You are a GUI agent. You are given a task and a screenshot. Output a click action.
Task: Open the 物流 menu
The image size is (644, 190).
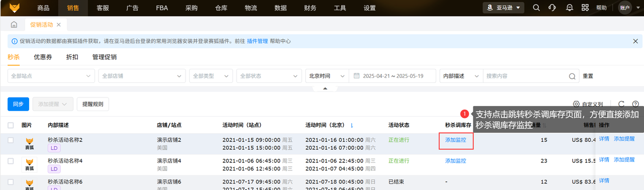tap(251, 8)
